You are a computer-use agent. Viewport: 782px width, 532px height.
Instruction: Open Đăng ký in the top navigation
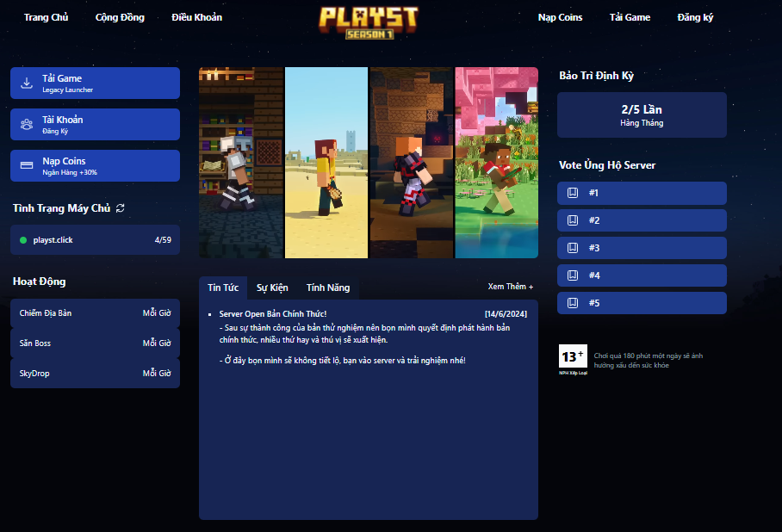(695, 17)
